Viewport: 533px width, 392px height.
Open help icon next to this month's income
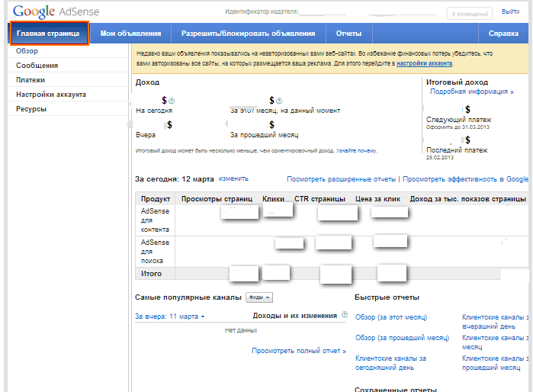pos(279,101)
